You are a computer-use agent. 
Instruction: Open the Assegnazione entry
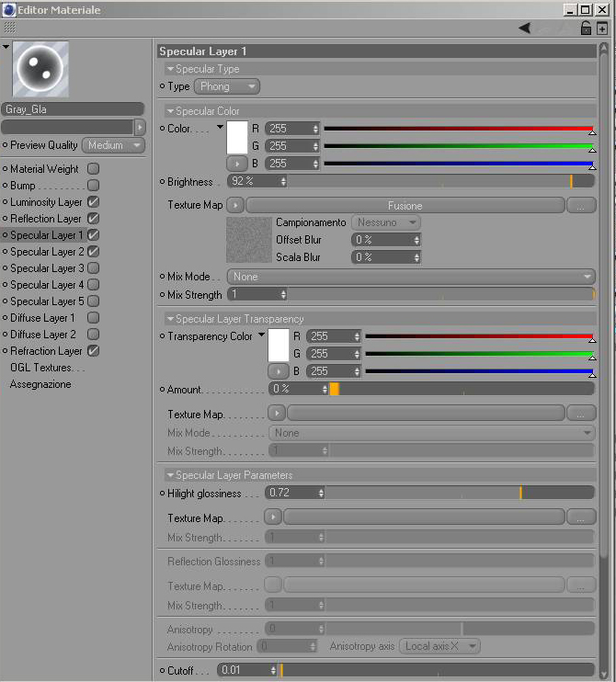click(x=40, y=384)
